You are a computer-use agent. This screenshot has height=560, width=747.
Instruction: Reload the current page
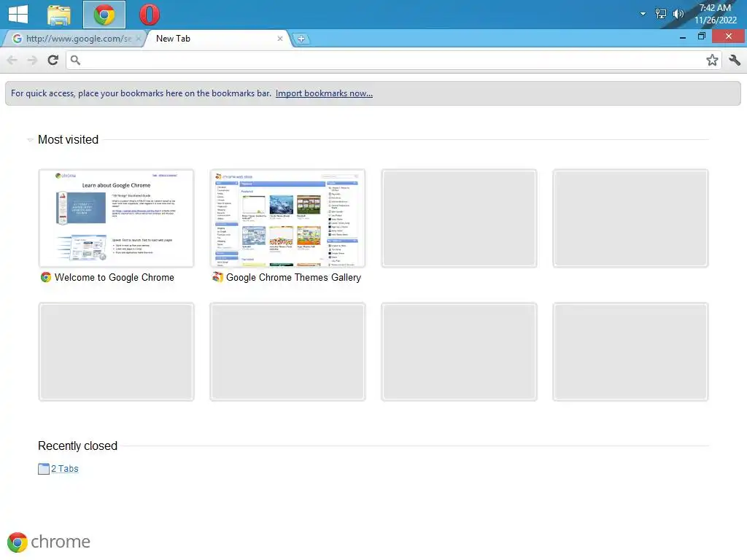point(53,60)
